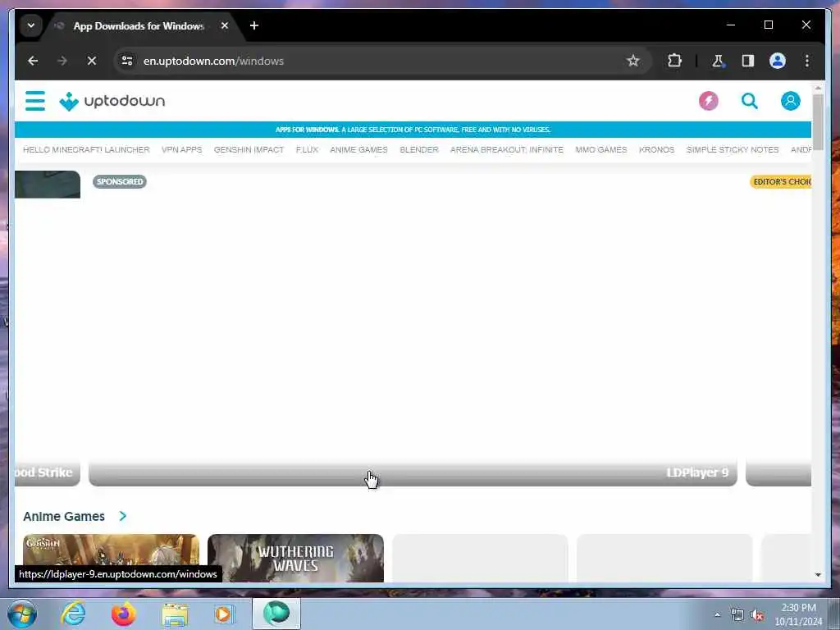This screenshot has height=630, width=840.
Task: Click the Uptodown logo
Action: [x=112, y=101]
